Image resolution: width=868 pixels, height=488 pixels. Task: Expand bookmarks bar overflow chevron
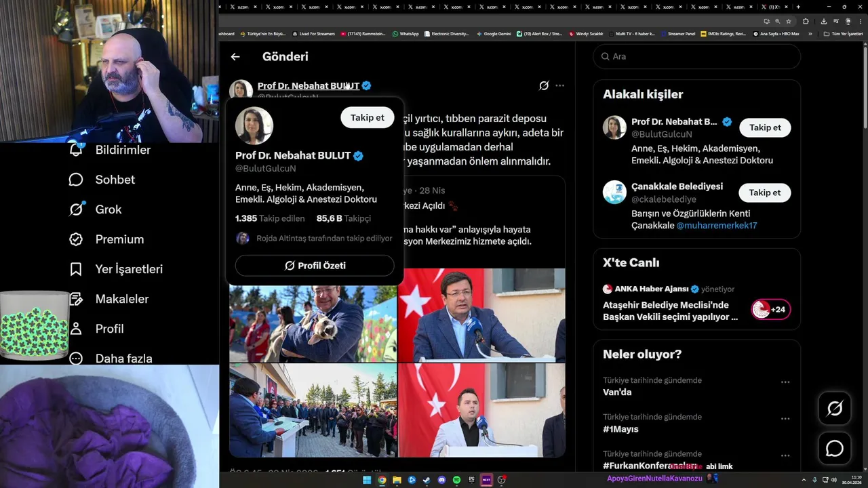(810, 33)
